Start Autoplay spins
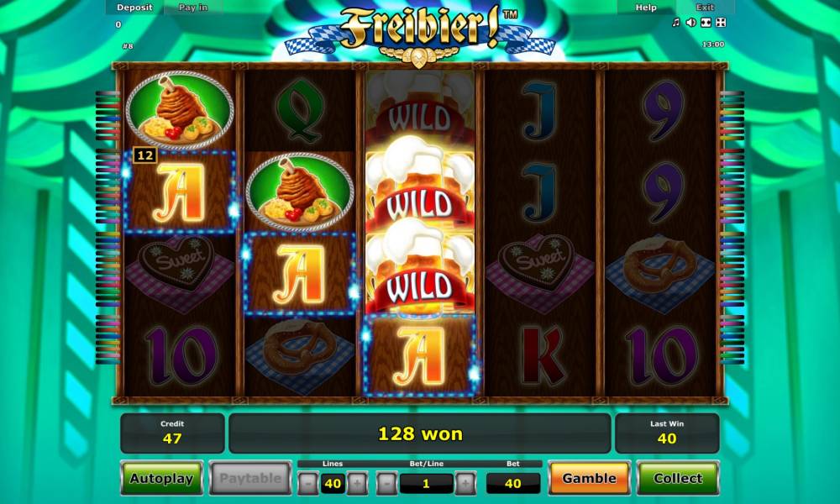The height and width of the screenshot is (504, 840). 162,478
